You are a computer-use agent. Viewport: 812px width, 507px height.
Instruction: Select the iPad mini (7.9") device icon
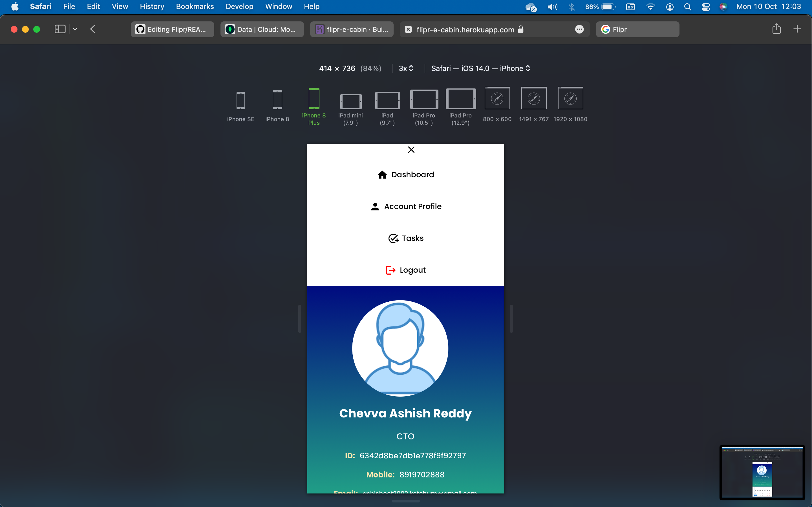pyautogui.click(x=351, y=101)
